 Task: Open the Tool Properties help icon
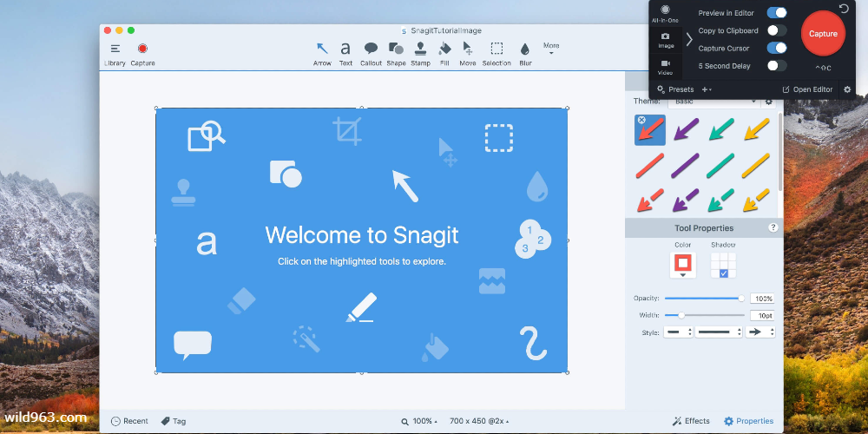773,227
